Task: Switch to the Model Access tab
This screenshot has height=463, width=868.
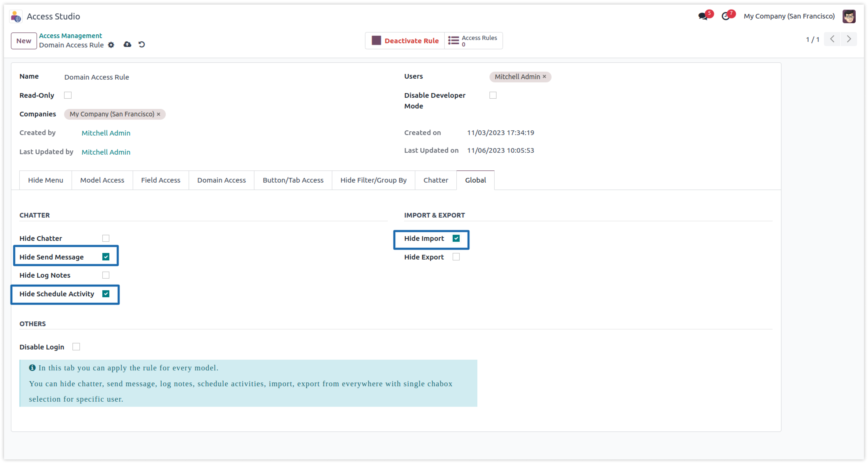Action: [102, 180]
